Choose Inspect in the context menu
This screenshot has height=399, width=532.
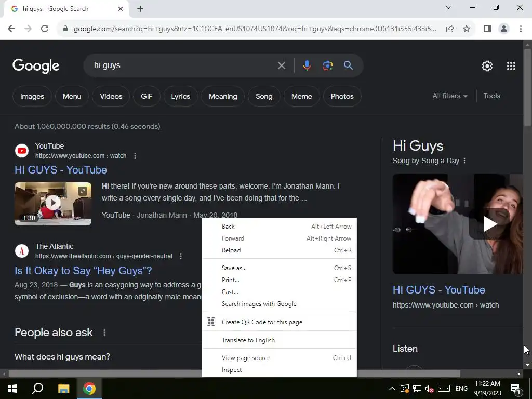pos(279,370)
